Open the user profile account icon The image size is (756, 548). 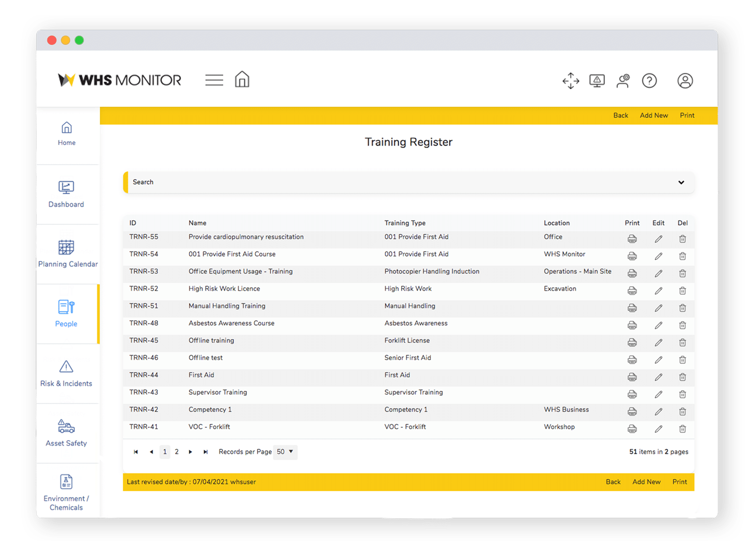[x=685, y=81]
